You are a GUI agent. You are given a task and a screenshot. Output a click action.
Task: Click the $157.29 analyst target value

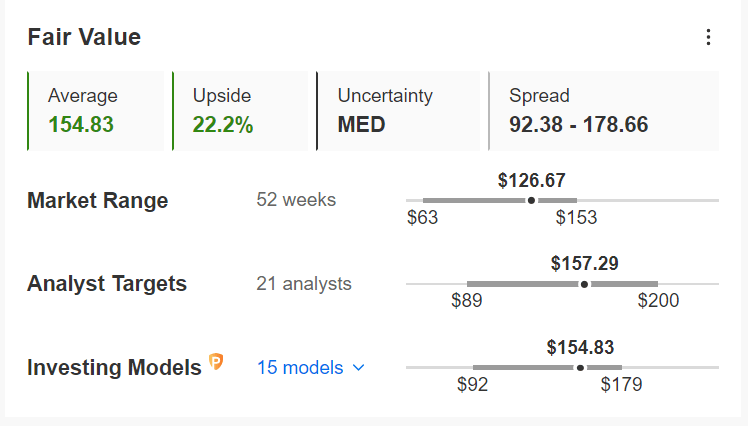click(x=584, y=263)
